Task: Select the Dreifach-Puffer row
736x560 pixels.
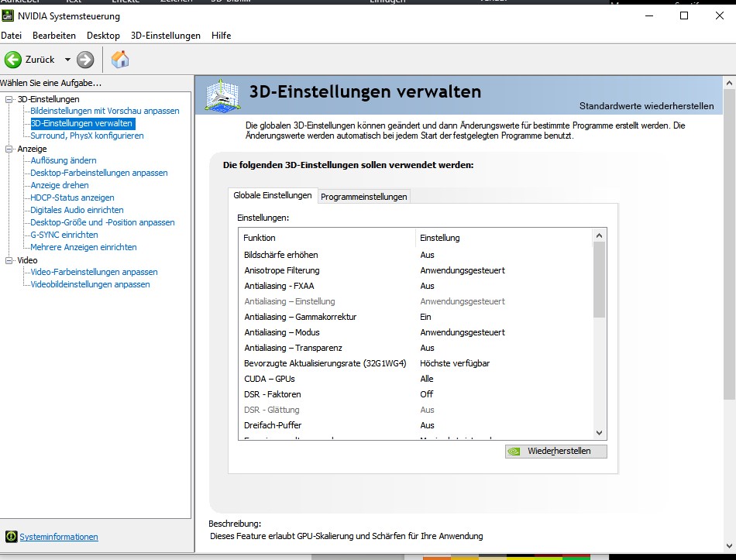Action: [415, 425]
